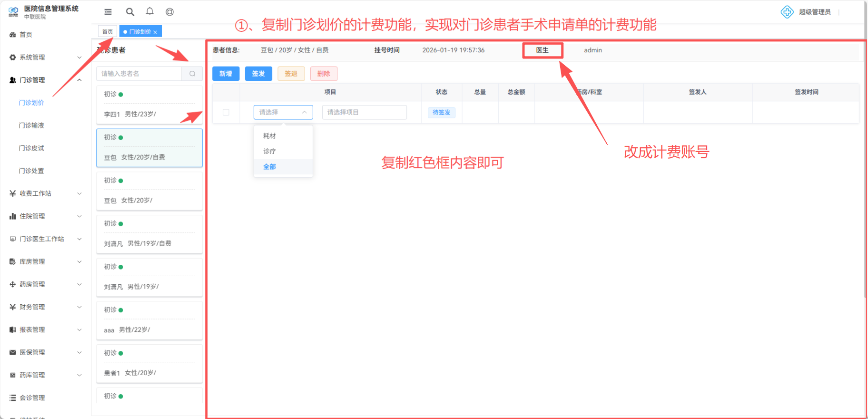Screen dimensions: 868x419
Task: Open the 请选择 category dropdown
Action: [283, 112]
